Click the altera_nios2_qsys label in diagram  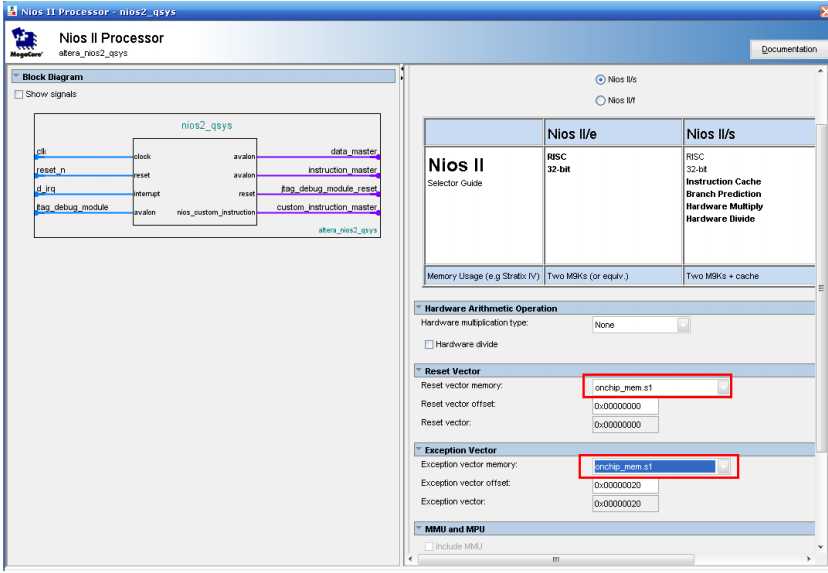348,230
